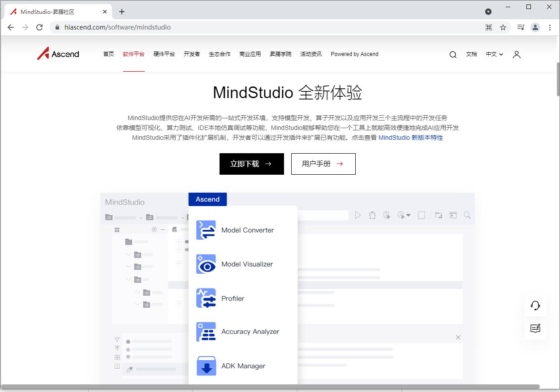The width and height of the screenshot is (560, 392).
Task: Select the MindStudio-昇腾社区 browser tab
Action: pyautogui.click(x=58, y=12)
